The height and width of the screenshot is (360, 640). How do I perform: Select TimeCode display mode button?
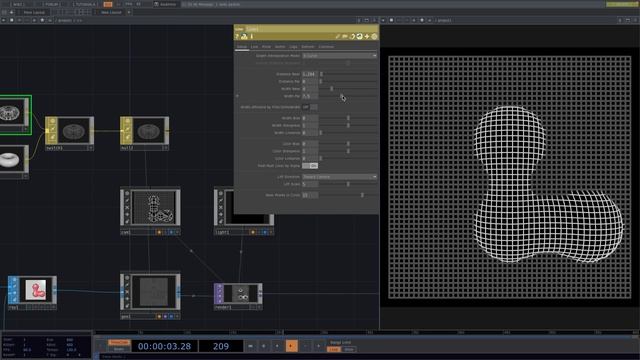[119, 343]
